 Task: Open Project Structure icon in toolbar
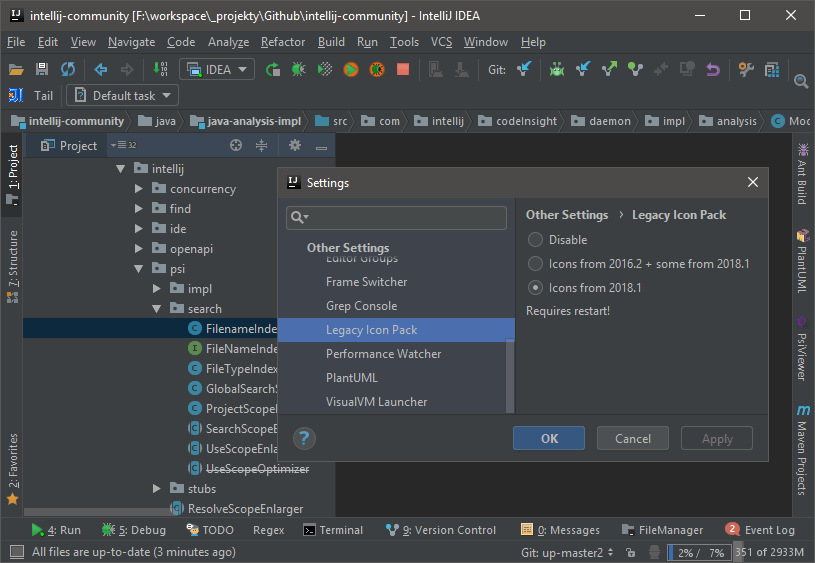772,69
